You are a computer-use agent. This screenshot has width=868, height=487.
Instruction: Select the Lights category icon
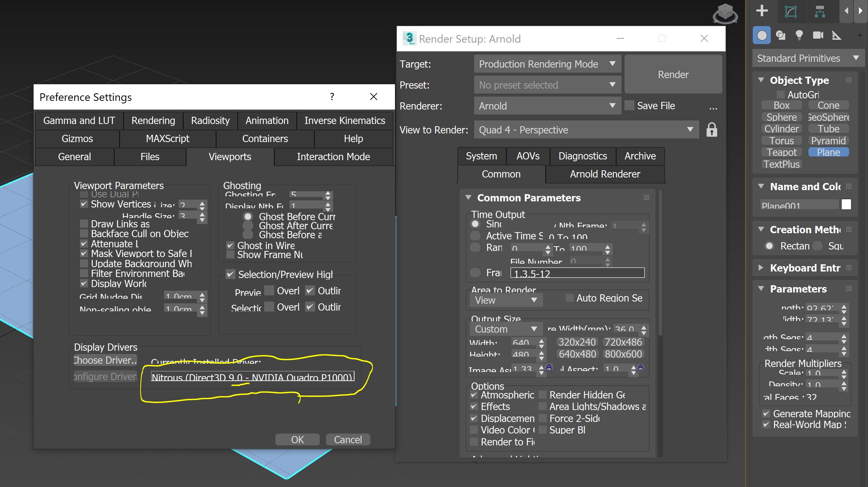pos(799,35)
